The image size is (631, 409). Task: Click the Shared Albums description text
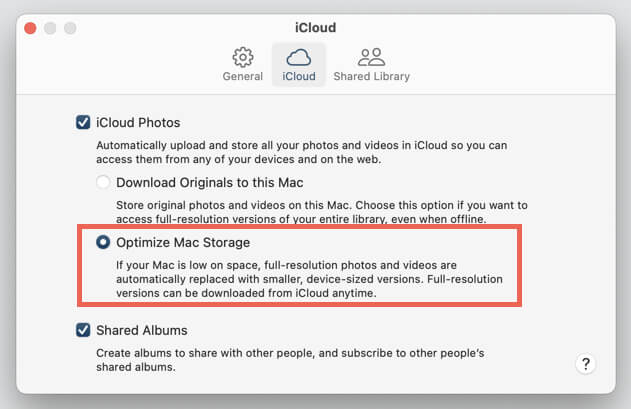click(290, 360)
